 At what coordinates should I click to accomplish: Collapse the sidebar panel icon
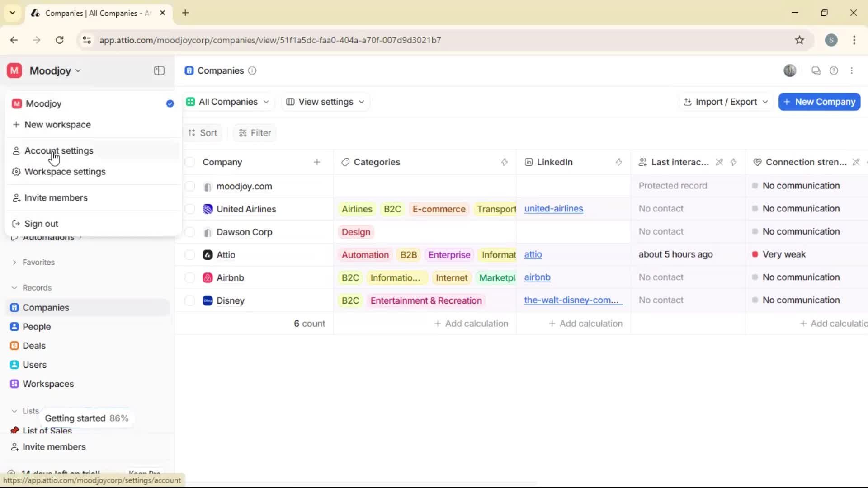tap(159, 70)
